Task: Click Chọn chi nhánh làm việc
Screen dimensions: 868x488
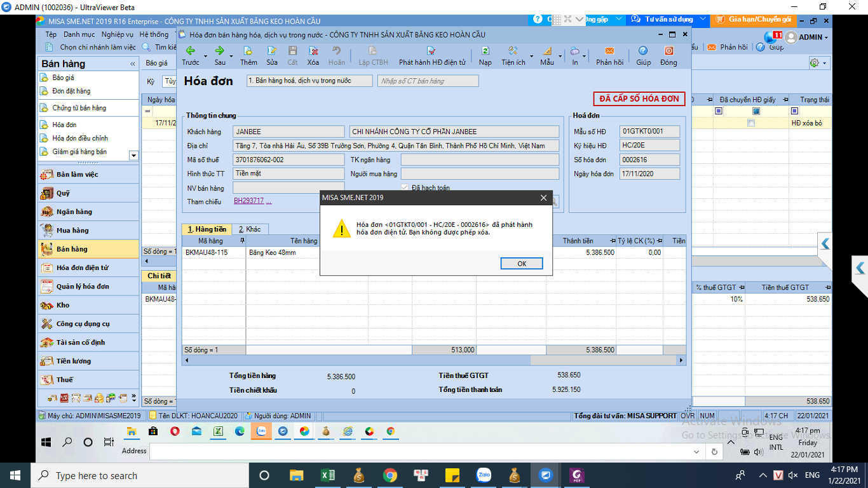Action: coord(92,47)
